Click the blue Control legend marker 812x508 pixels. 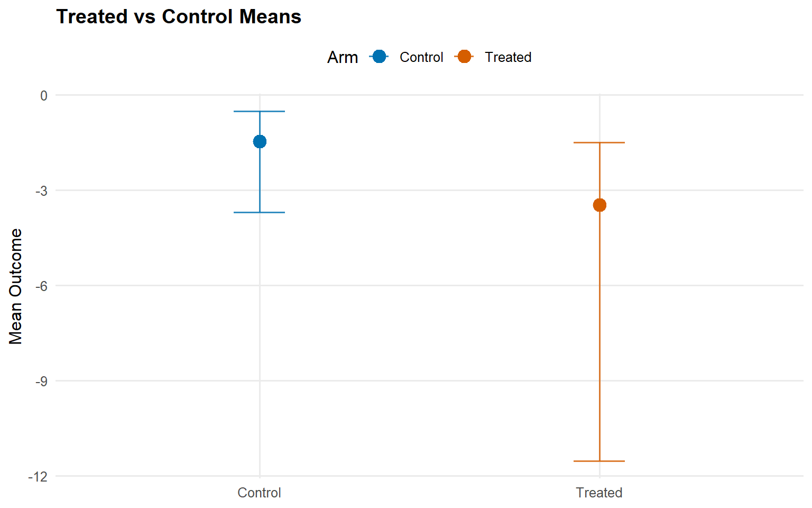point(379,57)
